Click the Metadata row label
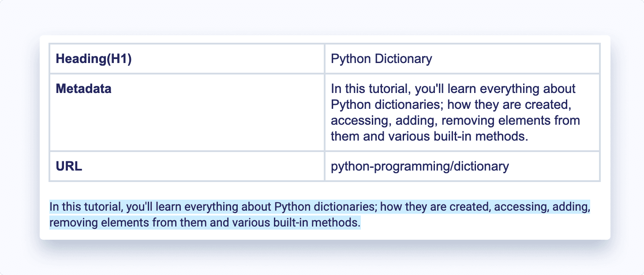 (84, 89)
